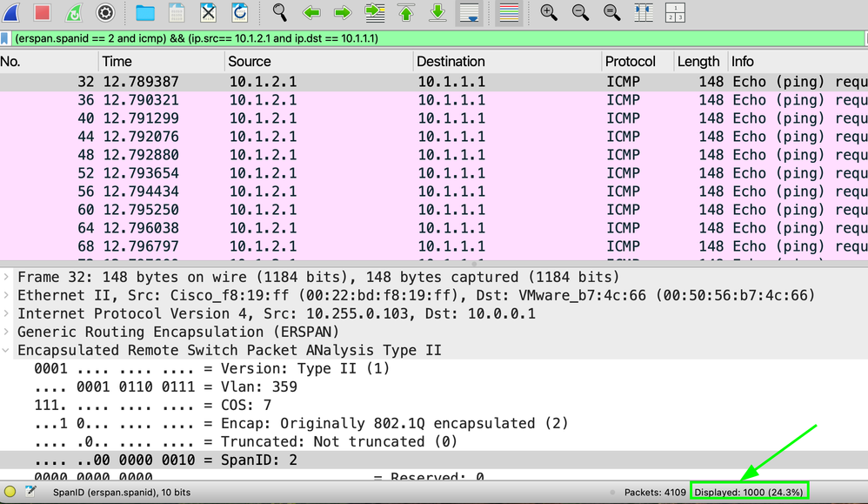868x504 pixels.
Task: Select packet number 36 row
Action: [x=434, y=100]
